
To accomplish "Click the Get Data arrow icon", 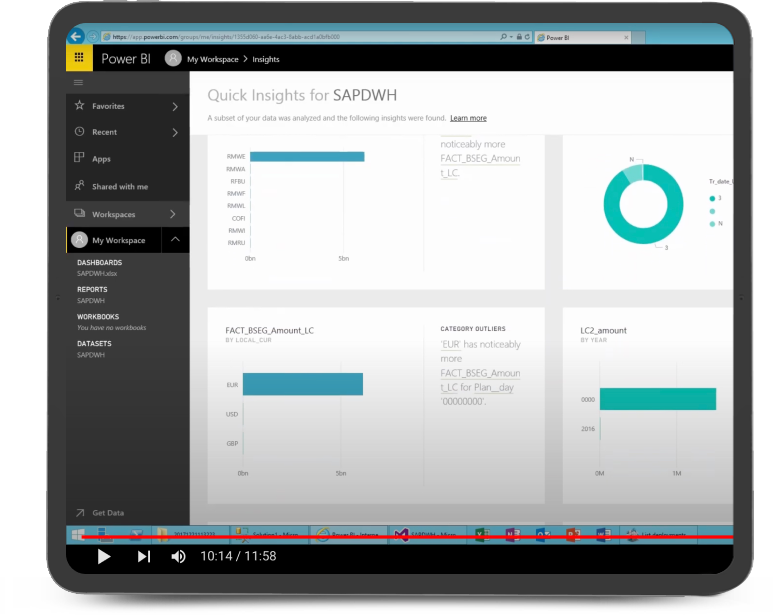I will coord(80,513).
